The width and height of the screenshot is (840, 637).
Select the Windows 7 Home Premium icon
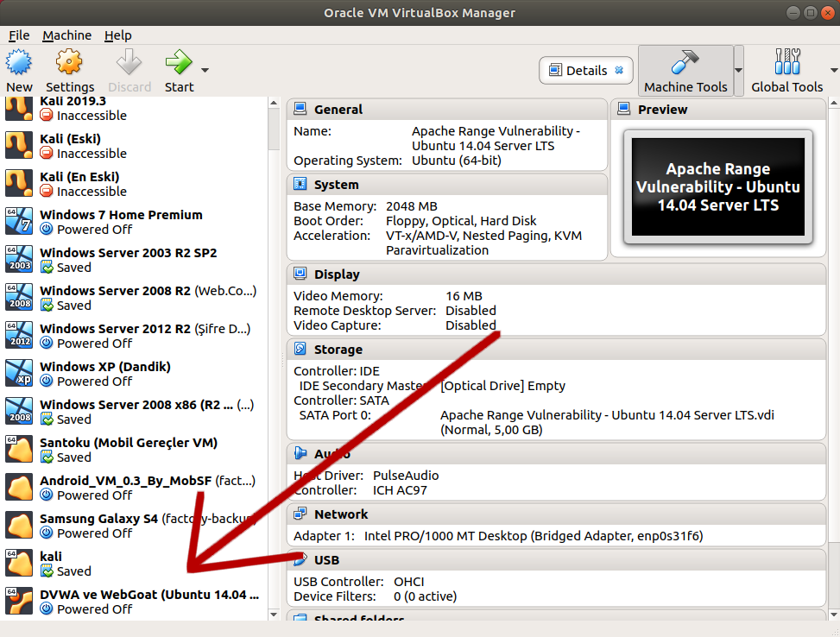[x=19, y=222]
